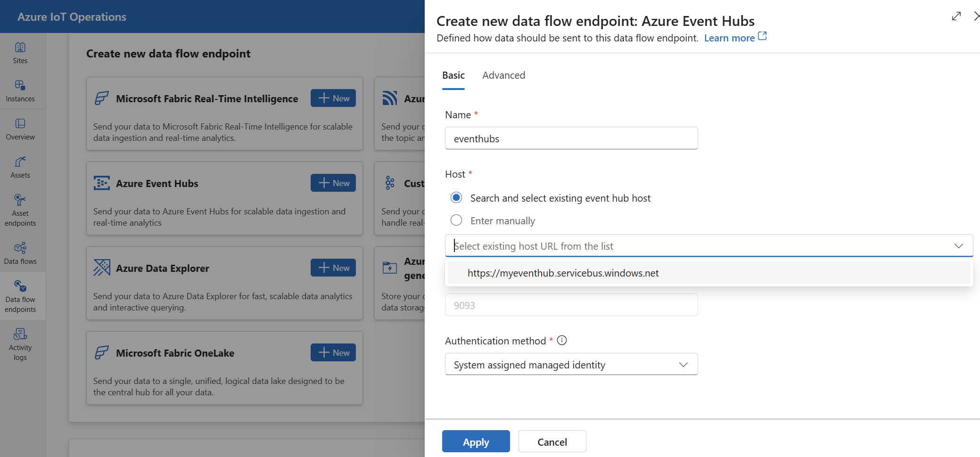
Task: Navigate to Data flows
Action: click(20, 253)
